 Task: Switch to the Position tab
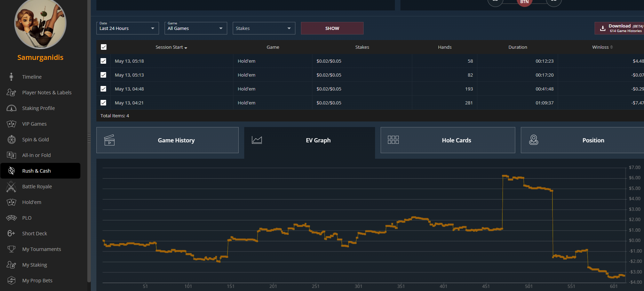click(x=582, y=140)
